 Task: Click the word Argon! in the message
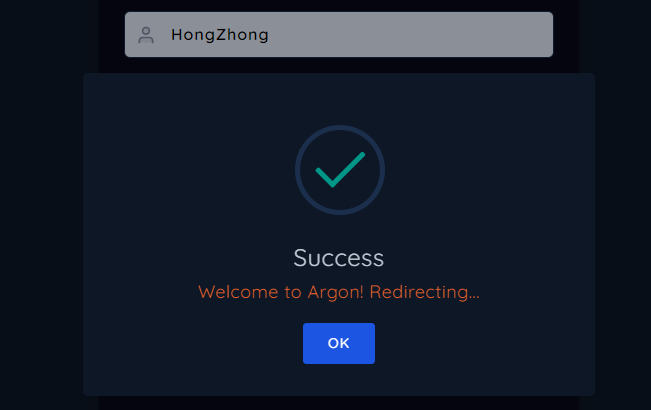pyautogui.click(x=335, y=293)
